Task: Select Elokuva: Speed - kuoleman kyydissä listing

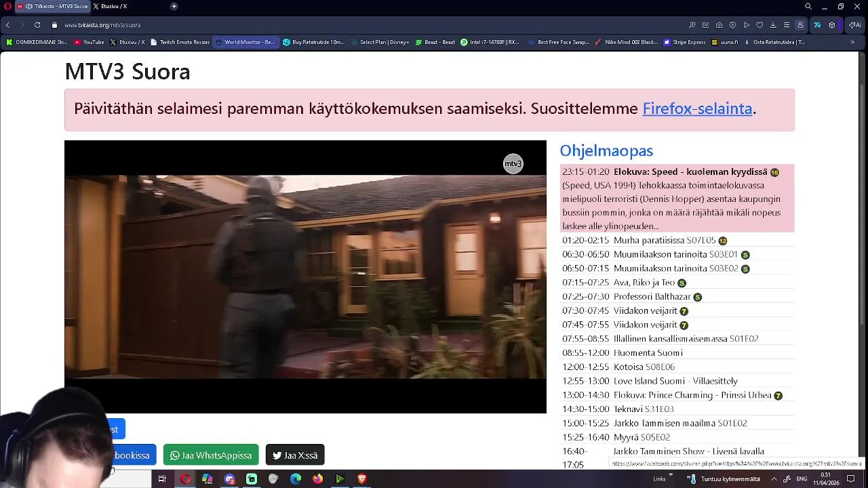Action: coord(677,199)
